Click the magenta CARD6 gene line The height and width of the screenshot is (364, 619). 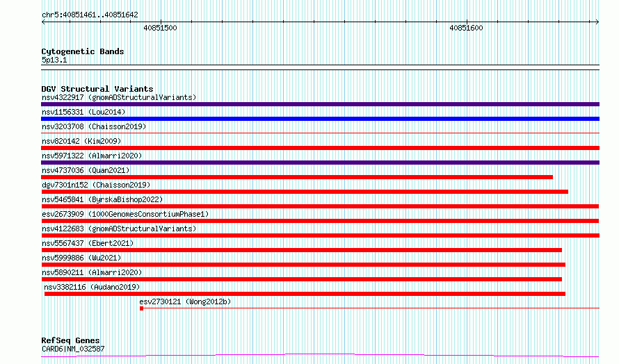(x=320, y=356)
